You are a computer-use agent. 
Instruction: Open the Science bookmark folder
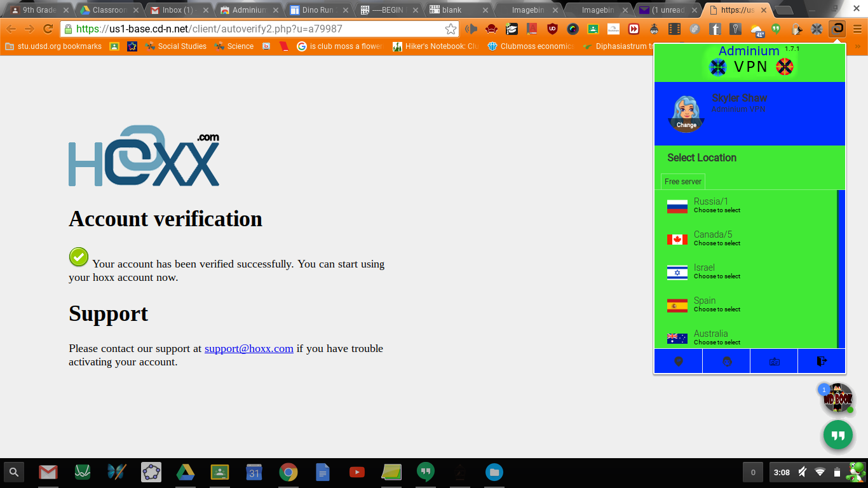pyautogui.click(x=234, y=46)
